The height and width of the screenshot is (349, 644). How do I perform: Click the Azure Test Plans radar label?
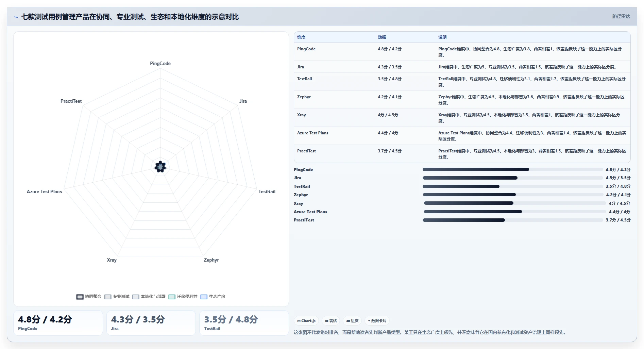(x=45, y=192)
